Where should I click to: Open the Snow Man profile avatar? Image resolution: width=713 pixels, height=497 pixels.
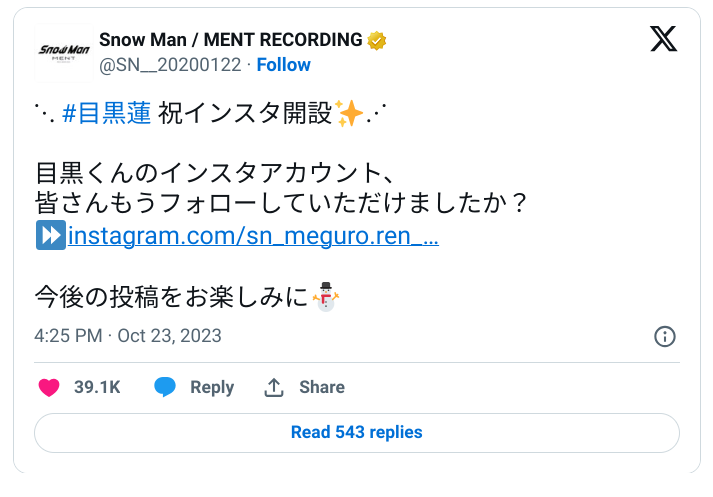(64, 53)
